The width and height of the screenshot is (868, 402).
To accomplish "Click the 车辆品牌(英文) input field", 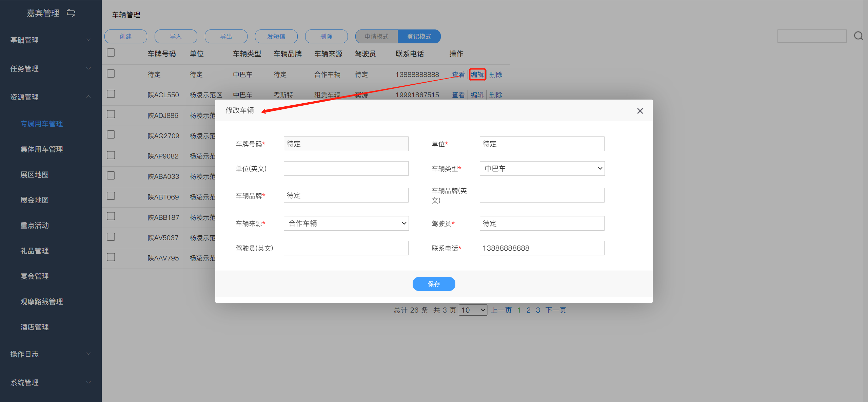I will click(542, 195).
